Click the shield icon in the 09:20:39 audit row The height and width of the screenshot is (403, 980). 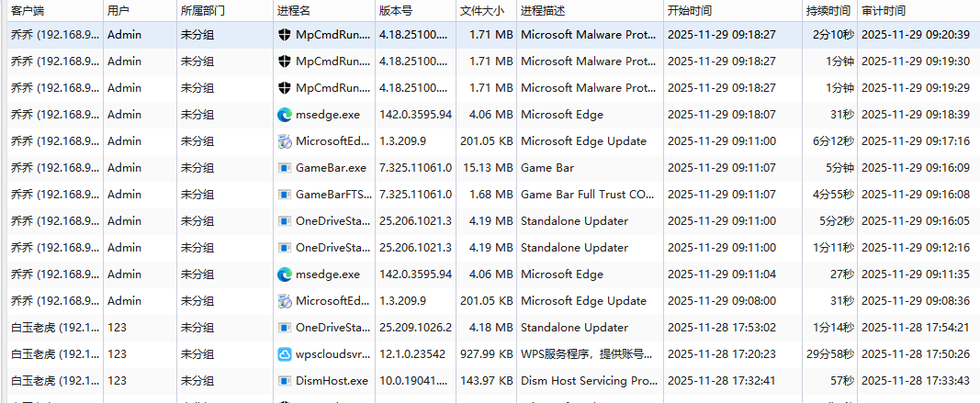click(x=285, y=35)
